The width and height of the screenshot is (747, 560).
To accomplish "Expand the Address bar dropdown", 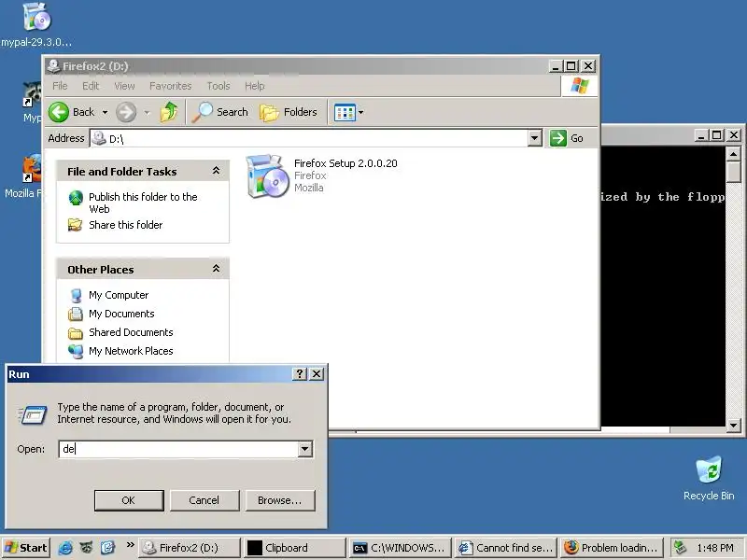I will pyautogui.click(x=534, y=138).
